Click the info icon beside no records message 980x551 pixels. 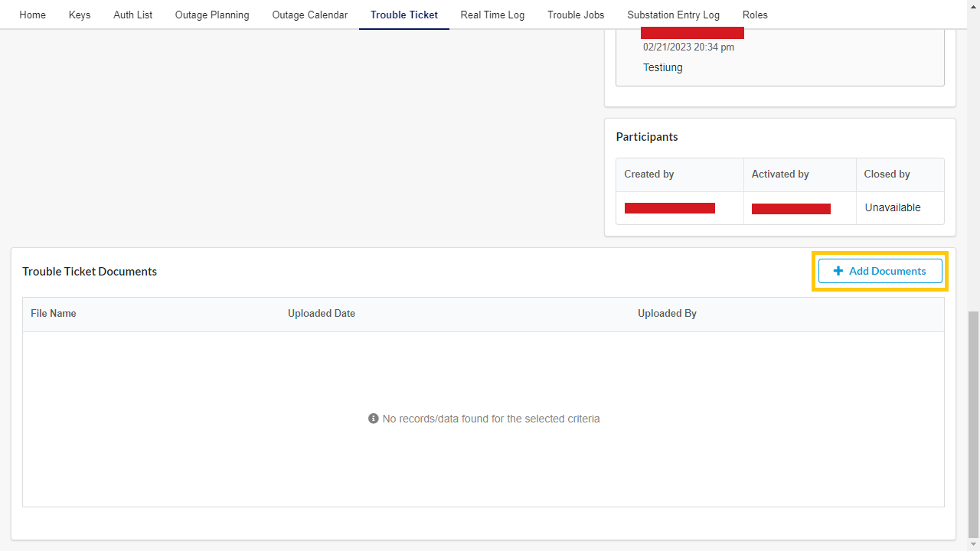(x=374, y=418)
